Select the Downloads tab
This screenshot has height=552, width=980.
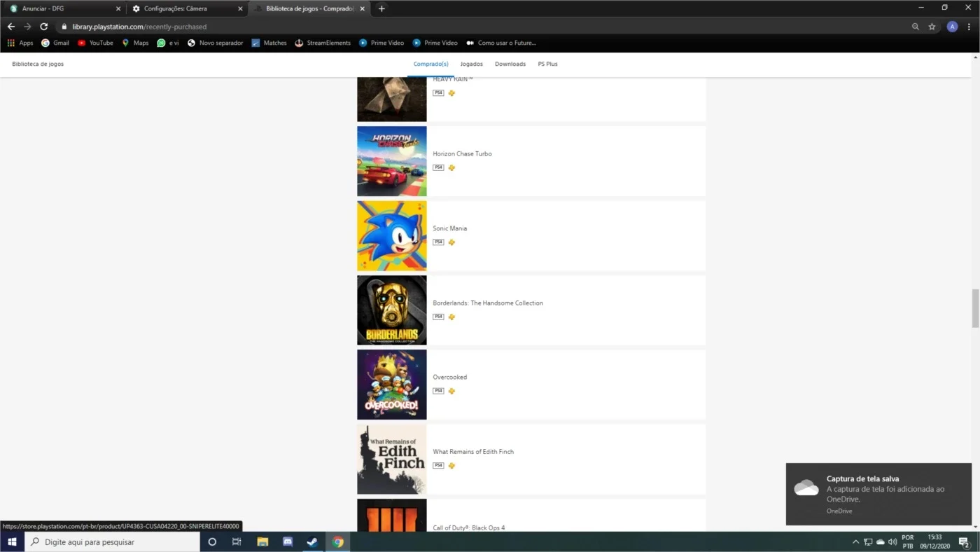pyautogui.click(x=510, y=64)
